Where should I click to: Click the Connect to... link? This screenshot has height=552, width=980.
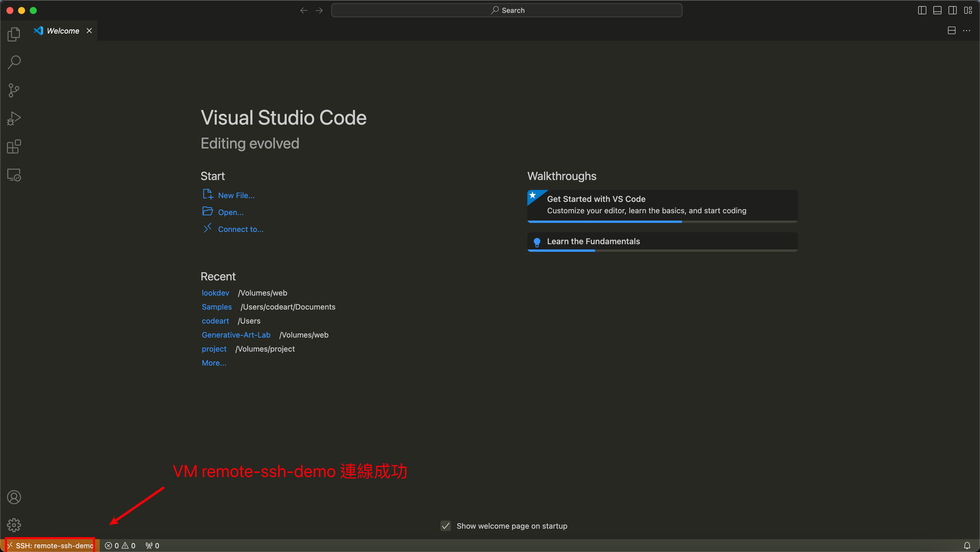coord(240,229)
